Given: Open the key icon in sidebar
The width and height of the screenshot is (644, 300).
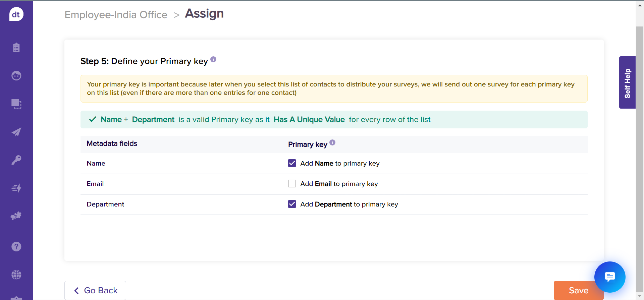Looking at the screenshot, I should pyautogui.click(x=16, y=160).
